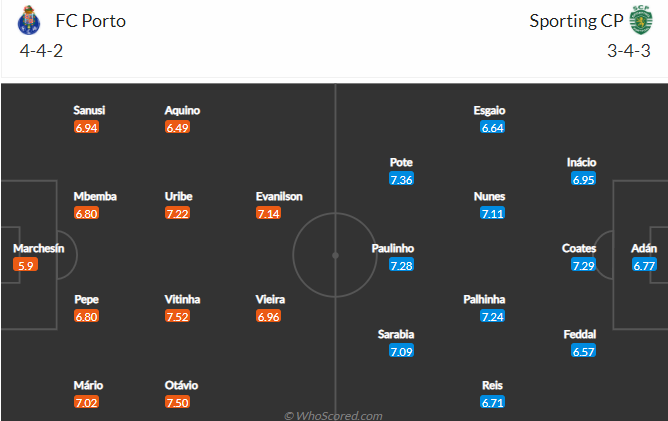Select Vitinha's 7.52 rating badge

tap(177, 316)
